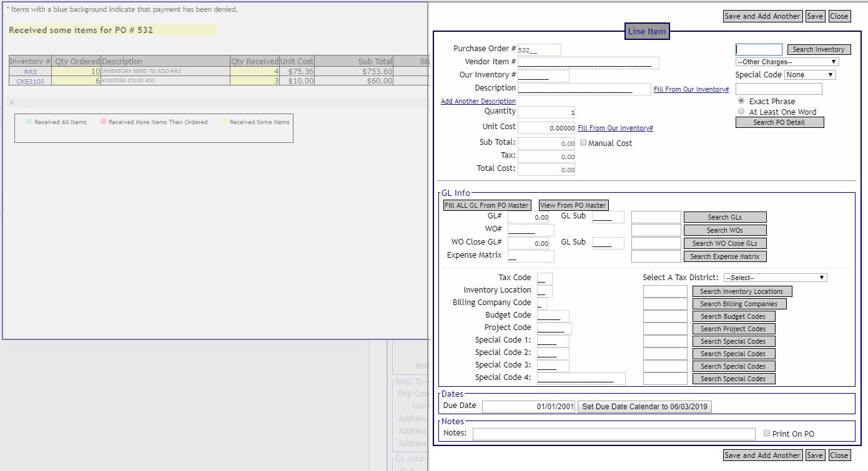
Task: Click the Purchase Order # field
Action: (x=540, y=50)
